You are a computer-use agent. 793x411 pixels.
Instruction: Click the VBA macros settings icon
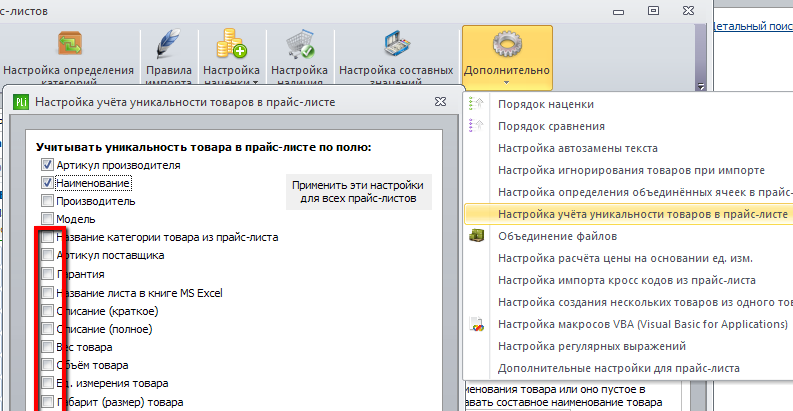point(476,324)
